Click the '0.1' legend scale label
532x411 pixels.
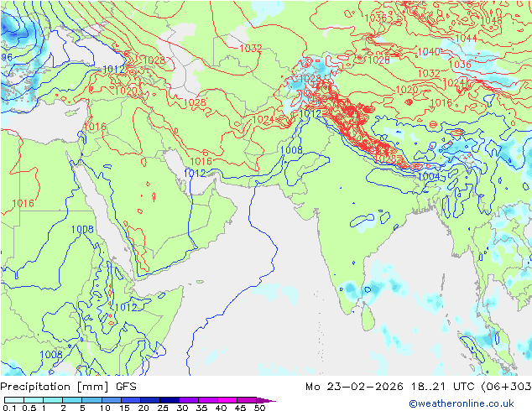pyautogui.click(x=9, y=408)
